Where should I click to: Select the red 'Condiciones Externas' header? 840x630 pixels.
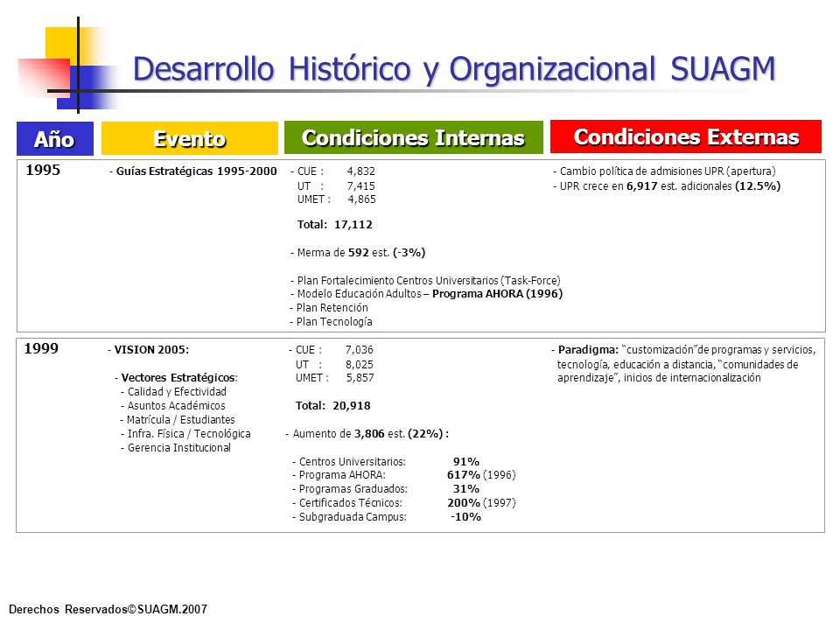tap(686, 136)
